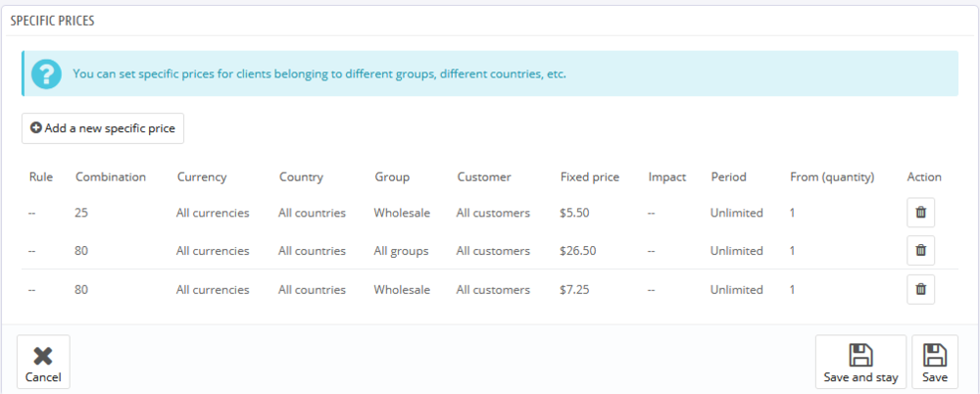Click the Currency column header
The image size is (980, 394).
201,177
